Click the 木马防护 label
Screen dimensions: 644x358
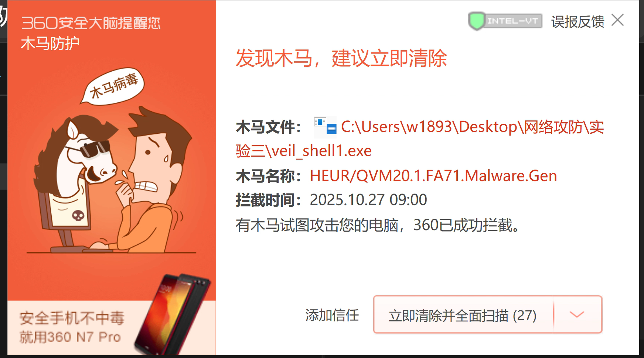[50, 44]
